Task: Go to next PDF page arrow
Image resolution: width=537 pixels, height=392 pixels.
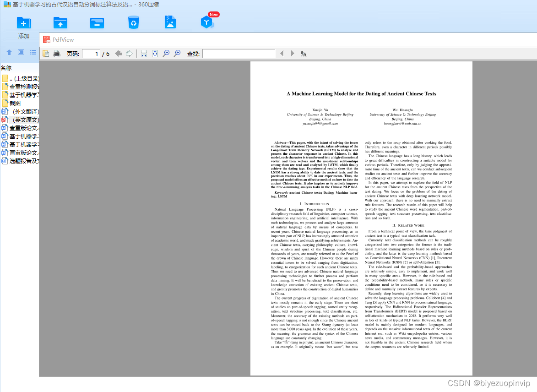Action: (129, 54)
